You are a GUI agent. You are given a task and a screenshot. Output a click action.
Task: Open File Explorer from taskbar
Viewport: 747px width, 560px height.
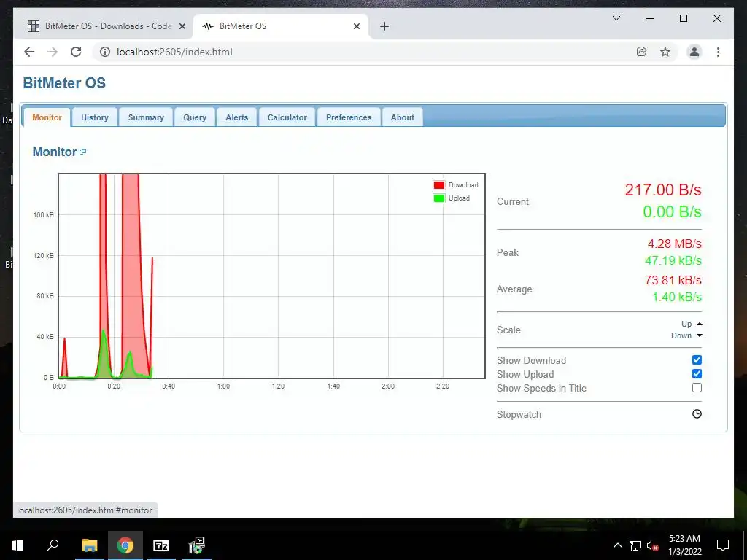pos(89,545)
